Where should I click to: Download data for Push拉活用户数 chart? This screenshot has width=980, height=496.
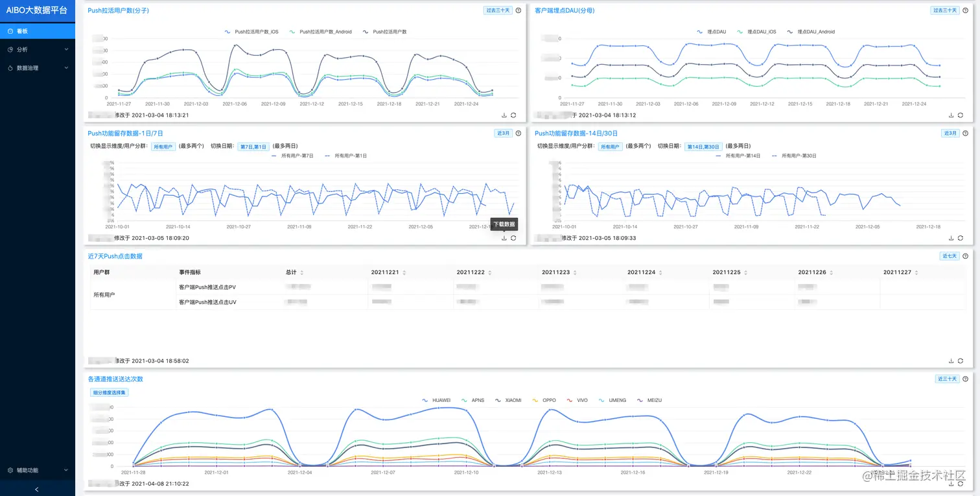(504, 115)
